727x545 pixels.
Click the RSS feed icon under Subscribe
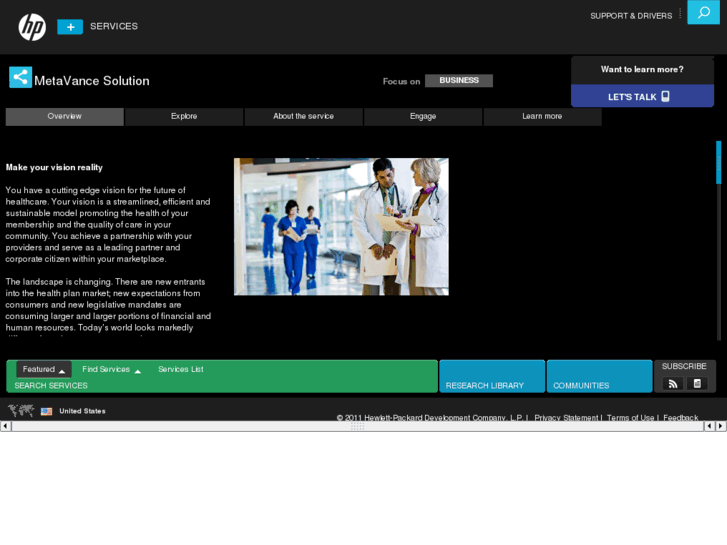click(673, 384)
